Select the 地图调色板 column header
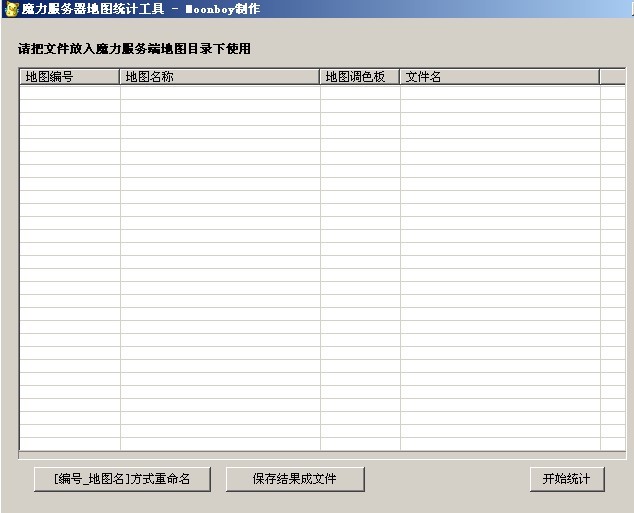Viewport: 634px width, 513px height. tap(360, 76)
